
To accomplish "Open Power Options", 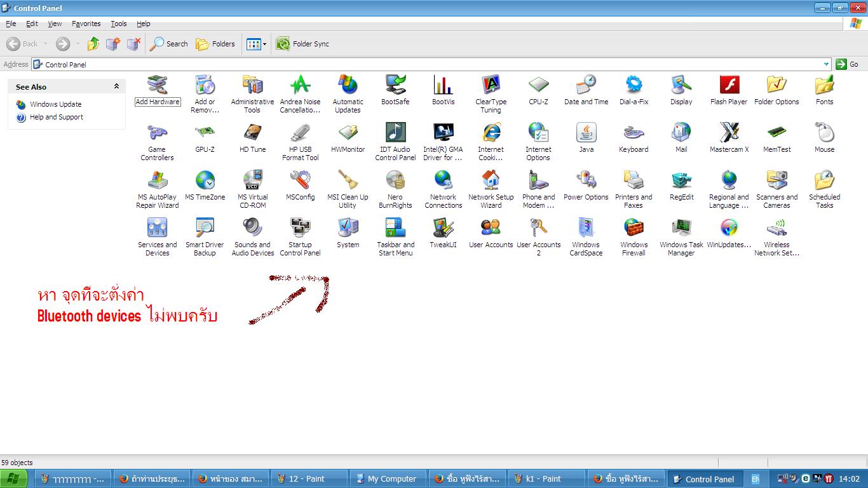I will [586, 186].
